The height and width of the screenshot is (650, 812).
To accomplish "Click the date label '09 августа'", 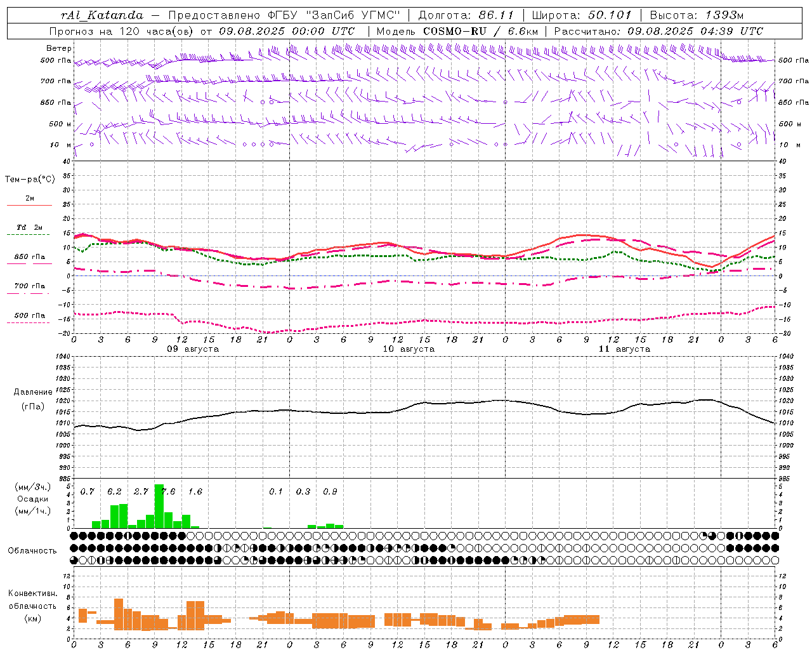I will (193, 349).
